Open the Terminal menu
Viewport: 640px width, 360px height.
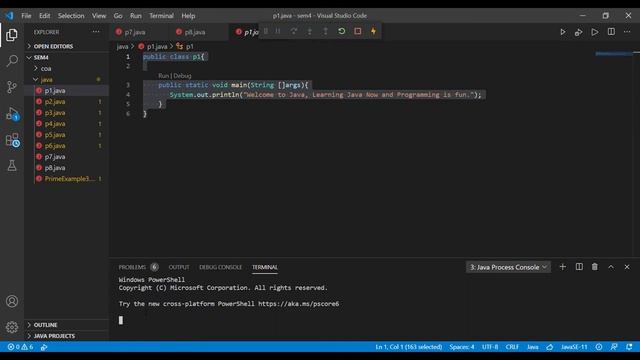[x=161, y=16]
